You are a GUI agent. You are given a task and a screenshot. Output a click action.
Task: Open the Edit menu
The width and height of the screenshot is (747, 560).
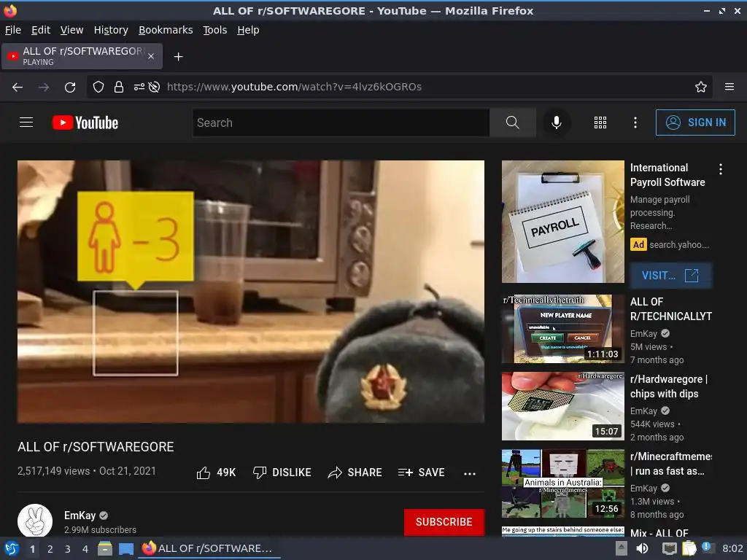41,30
